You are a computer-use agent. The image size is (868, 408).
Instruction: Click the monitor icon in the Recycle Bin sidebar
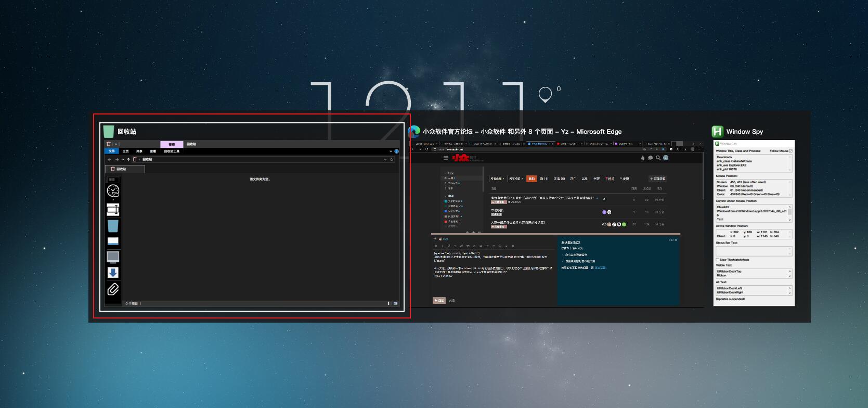tap(113, 257)
